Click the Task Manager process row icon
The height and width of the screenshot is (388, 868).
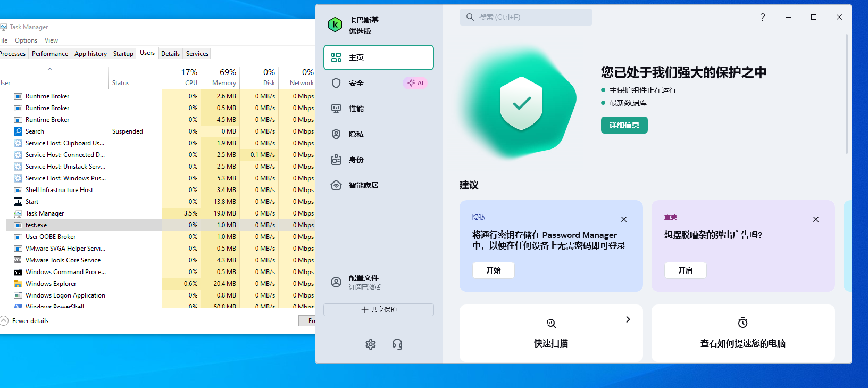pyautogui.click(x=18, y=213)
